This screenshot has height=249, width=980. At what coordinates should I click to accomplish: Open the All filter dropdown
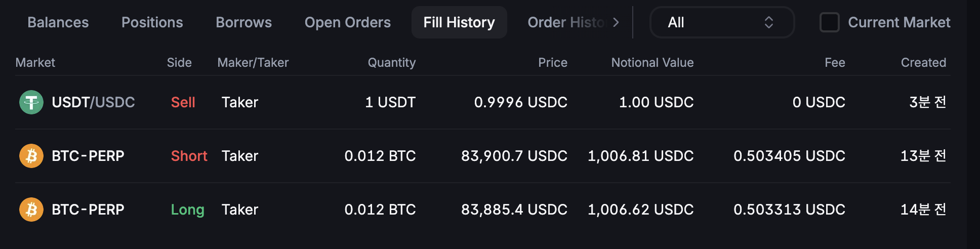722,22
